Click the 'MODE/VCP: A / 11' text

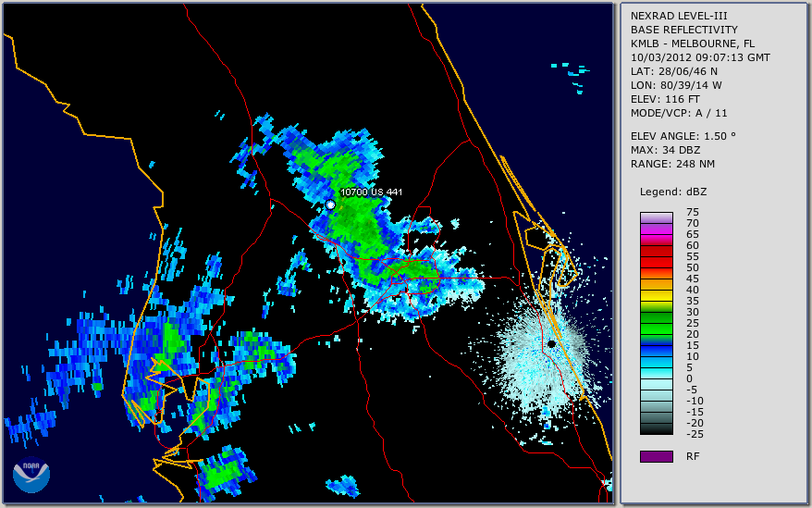point(679,113)
